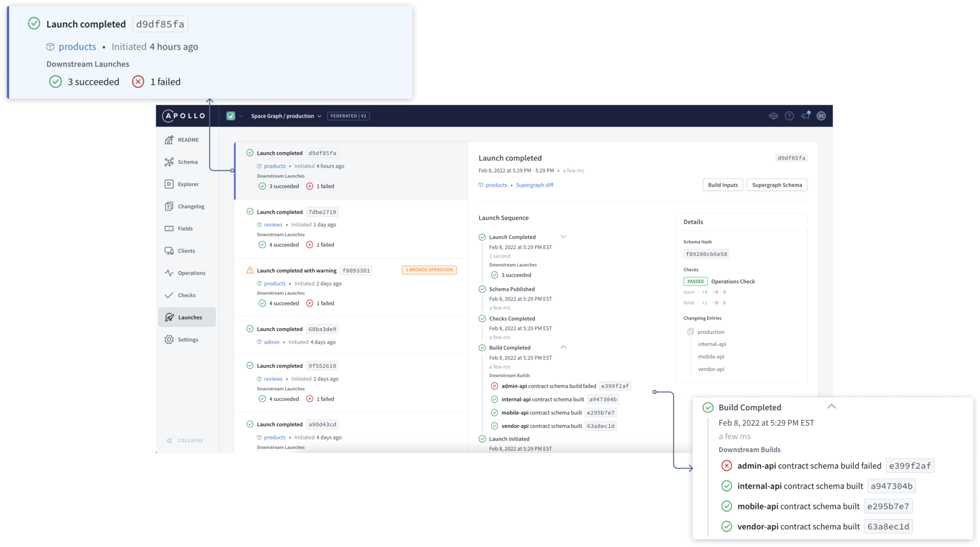Click the help question mark icon

(789, 116)
